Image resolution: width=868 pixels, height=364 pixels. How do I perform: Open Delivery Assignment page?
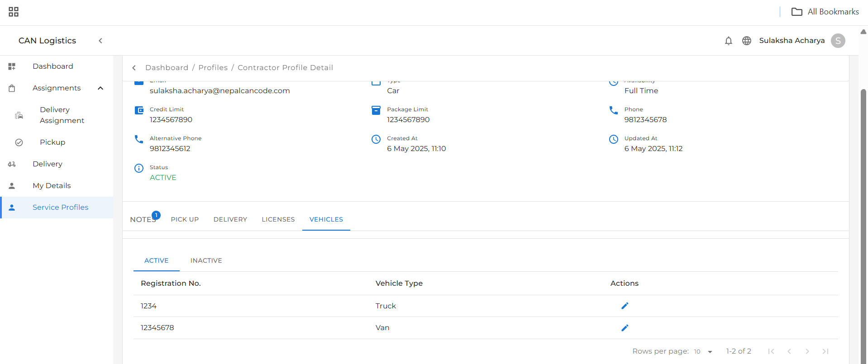click(x=62, y=115)
